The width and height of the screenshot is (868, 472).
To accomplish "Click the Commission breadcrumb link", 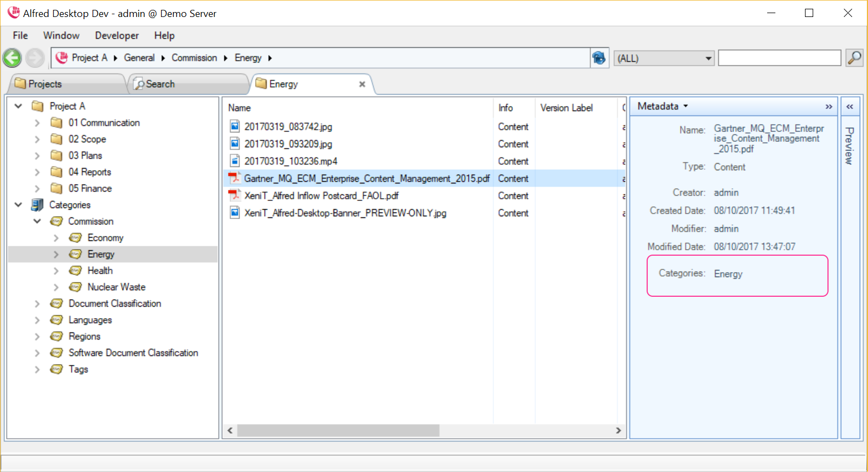I will coord(194,58).
